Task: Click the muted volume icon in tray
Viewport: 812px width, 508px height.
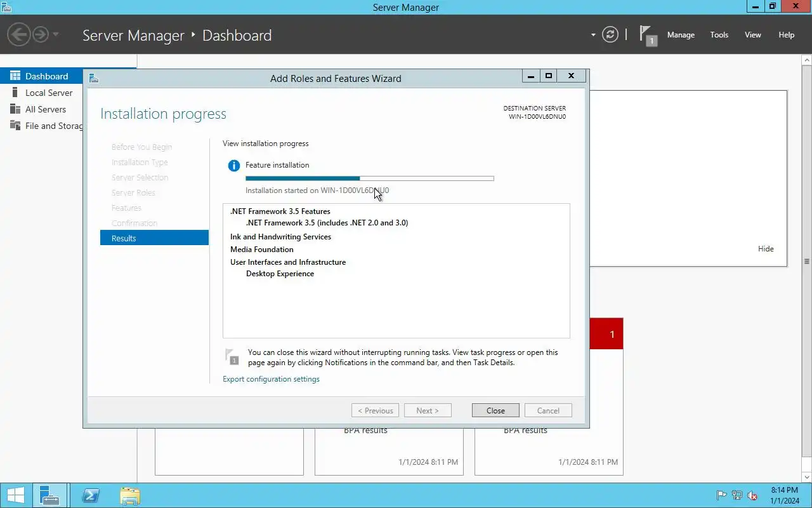Action: point(753,495)
